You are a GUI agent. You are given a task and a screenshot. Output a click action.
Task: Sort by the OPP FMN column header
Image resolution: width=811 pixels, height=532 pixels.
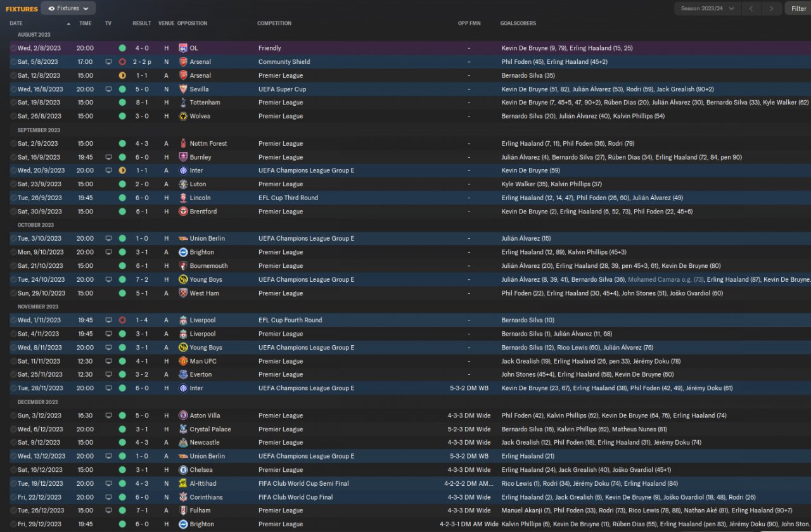click(469, 23)
